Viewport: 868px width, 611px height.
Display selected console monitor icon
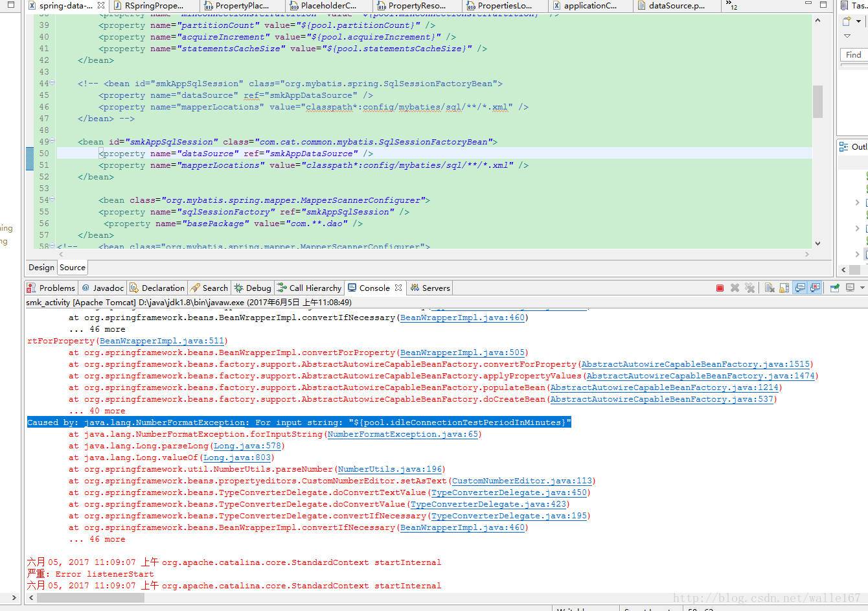(x=851, y=288)
